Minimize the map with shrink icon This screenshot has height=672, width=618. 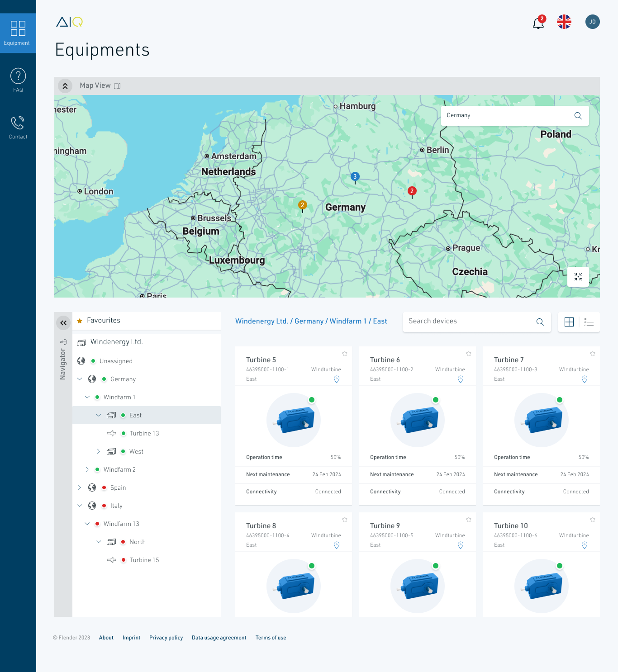pos(578,277)
